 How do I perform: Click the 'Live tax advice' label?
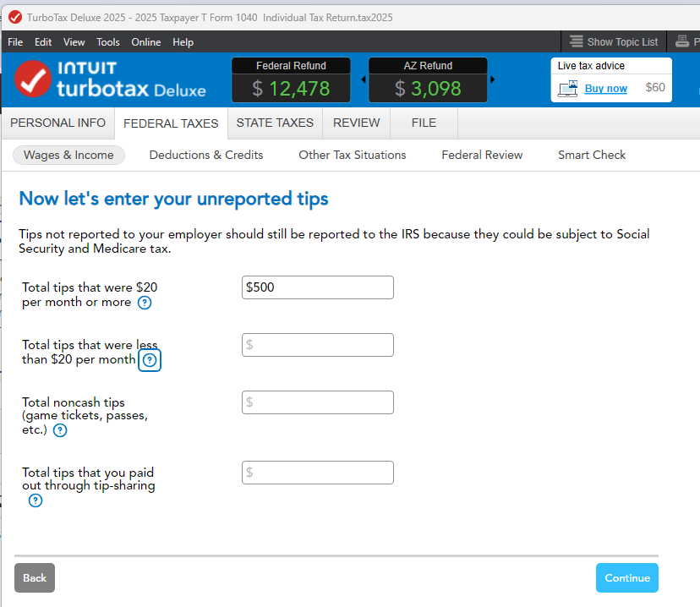(591, 66)
